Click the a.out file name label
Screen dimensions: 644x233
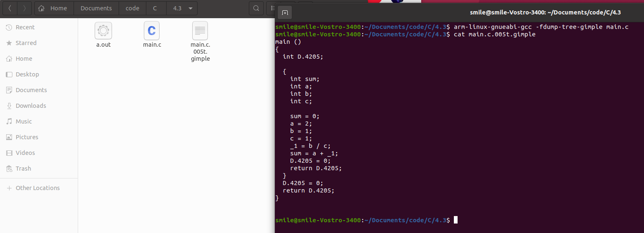point(103,45)
